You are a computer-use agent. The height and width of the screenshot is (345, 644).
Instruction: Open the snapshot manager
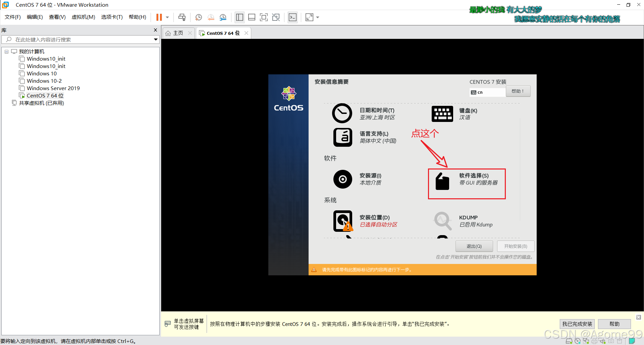click(223, 17)
